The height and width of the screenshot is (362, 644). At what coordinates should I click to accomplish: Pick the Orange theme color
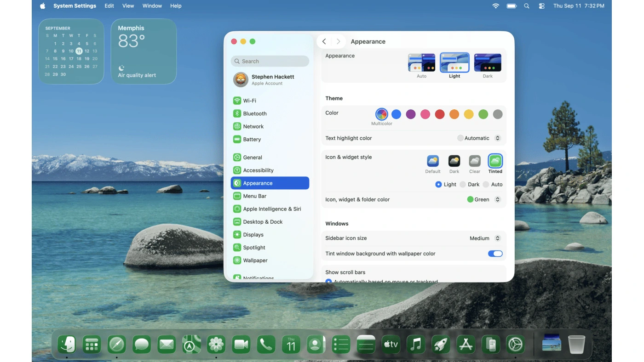(x=454, y=114)
